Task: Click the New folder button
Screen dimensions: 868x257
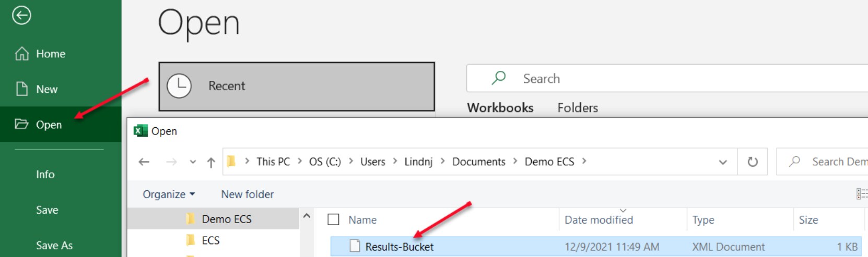Action: click(x=247, y=194)
